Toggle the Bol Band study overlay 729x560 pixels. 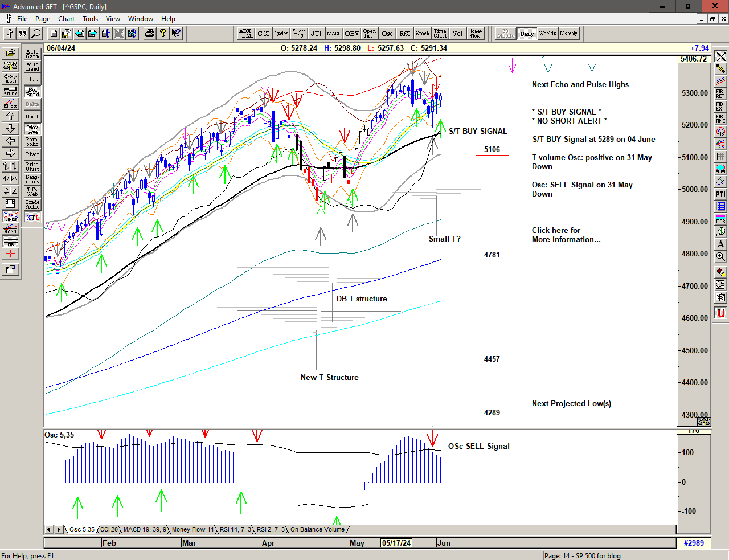pyautogui.click(x=32, y=92)
